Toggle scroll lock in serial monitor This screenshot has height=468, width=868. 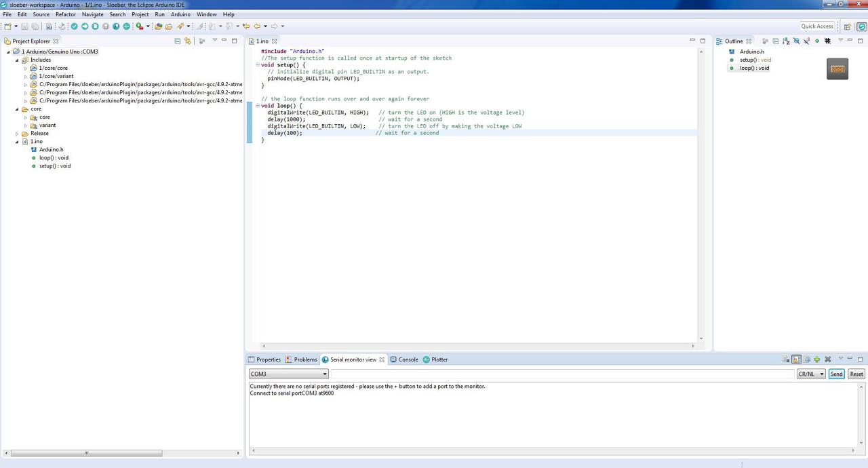[x=796, y=359]
